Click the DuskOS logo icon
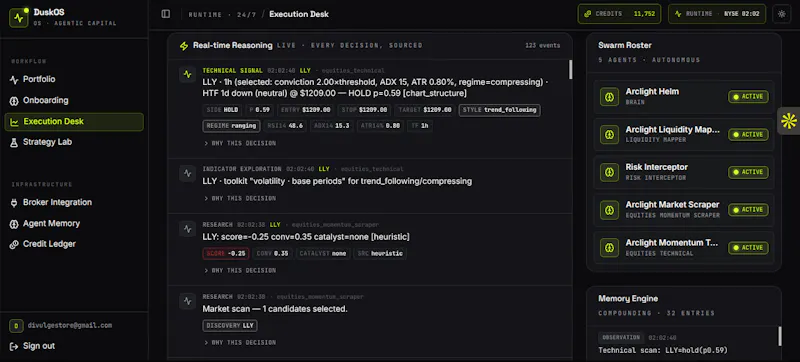The image size is (800, 362). [18, 18]
